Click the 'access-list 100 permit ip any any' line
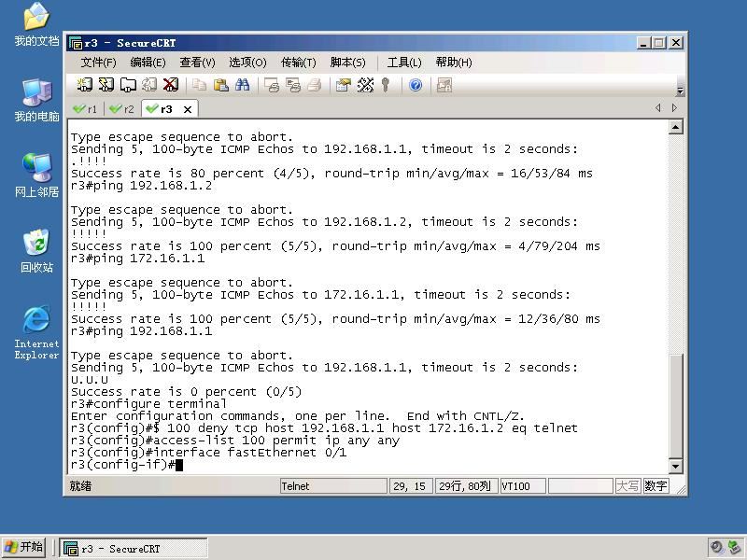747x560 pixels. pos(235,441)
